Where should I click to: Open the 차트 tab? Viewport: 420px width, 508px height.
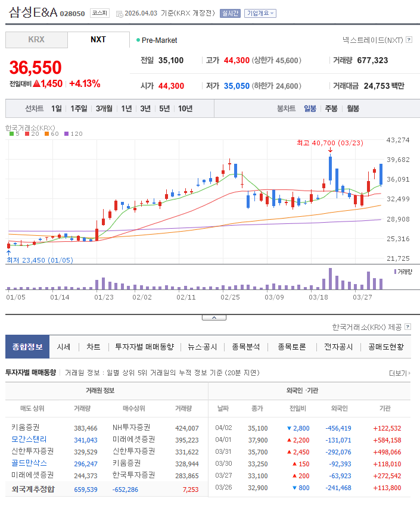(94, 347)
